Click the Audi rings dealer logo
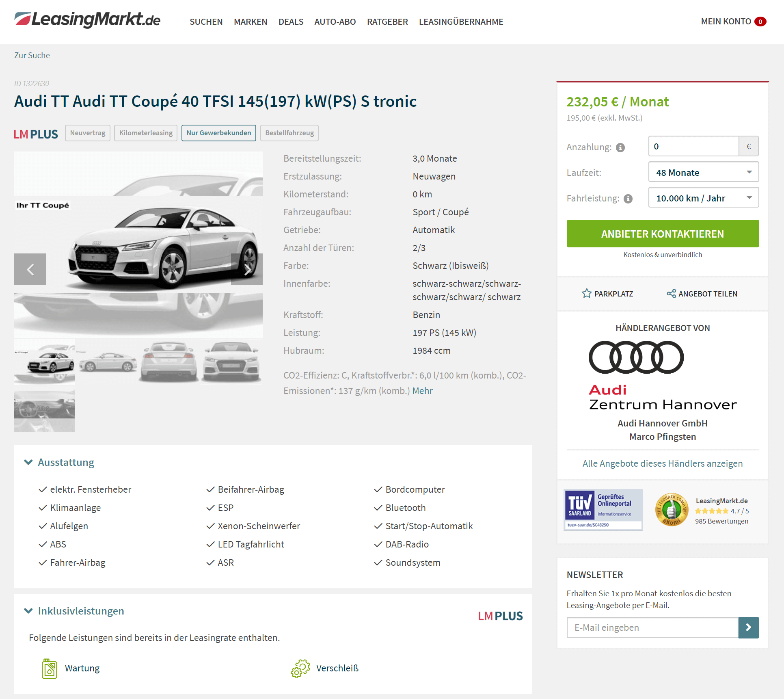The width and height of the screenshot is (784, 699). [x=636, y=357]
